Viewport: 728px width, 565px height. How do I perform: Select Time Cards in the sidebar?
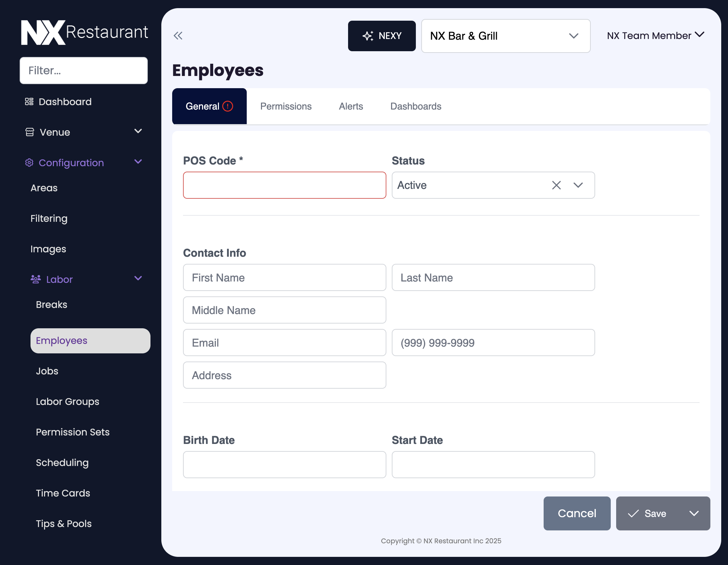pyautogui.click(x=63, y=493)
